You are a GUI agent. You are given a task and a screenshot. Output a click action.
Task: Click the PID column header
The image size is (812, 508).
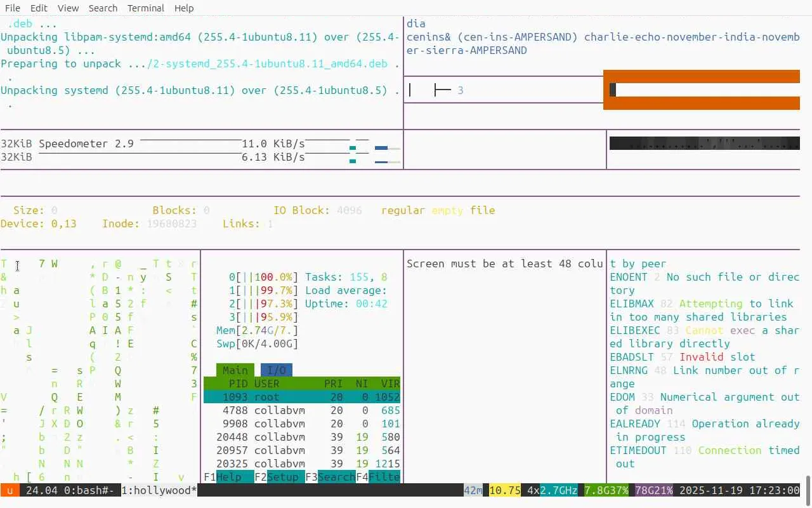coord(239,384)
